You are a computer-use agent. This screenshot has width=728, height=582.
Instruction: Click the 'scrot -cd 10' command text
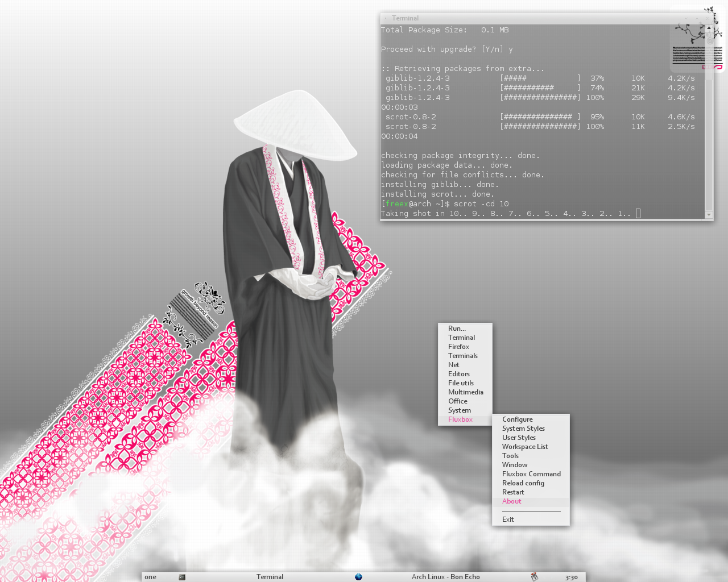tap(481, 204)
